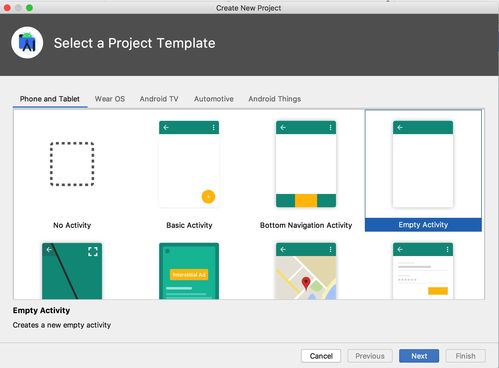Choose the Fullscreen Activity template thumbnail
This screenshot has height=368, width=499.
pos(72,271)
